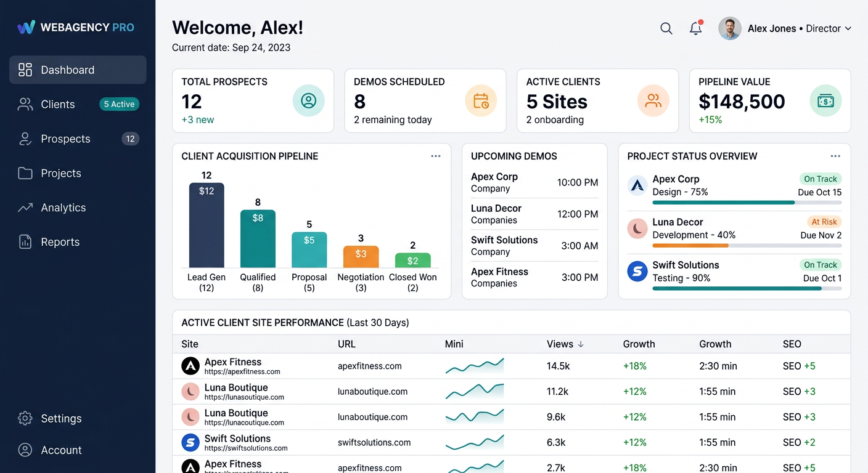Expand the Alex Jones user menu chevron
This screenshot has width=868, height=473.
tap(848, 28)
